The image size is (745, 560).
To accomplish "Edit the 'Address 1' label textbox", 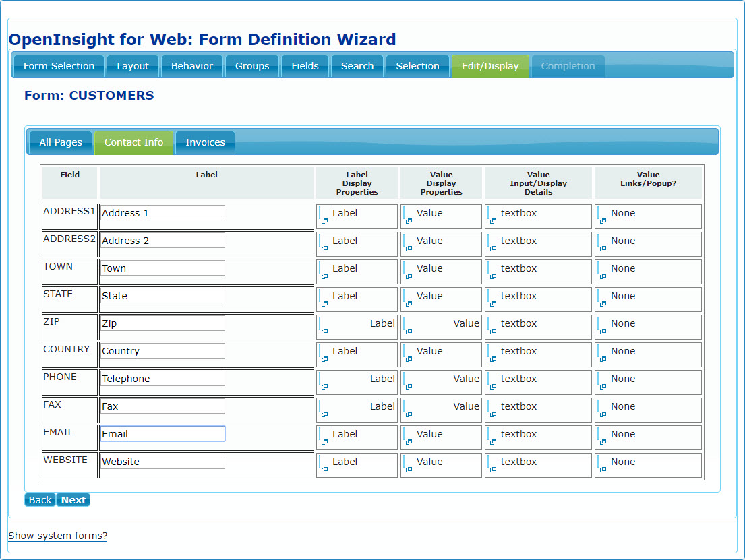I will [x=162, y=213].
